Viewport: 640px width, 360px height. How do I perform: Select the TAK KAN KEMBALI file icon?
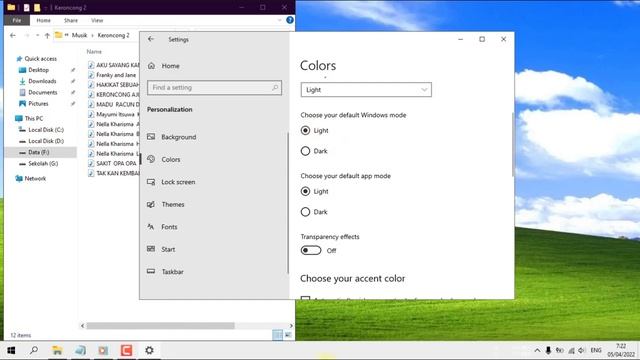(x=91, y=173)
